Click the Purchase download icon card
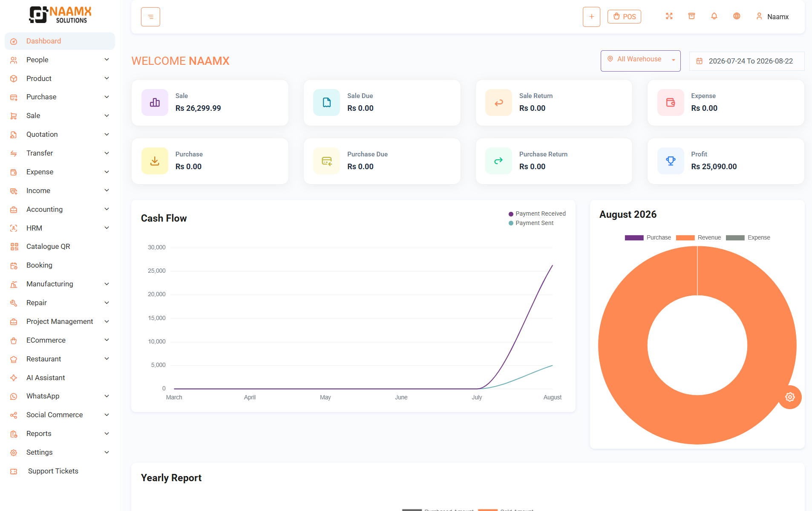This screenshot has height=511, width=812. click(x=155, y=161)
